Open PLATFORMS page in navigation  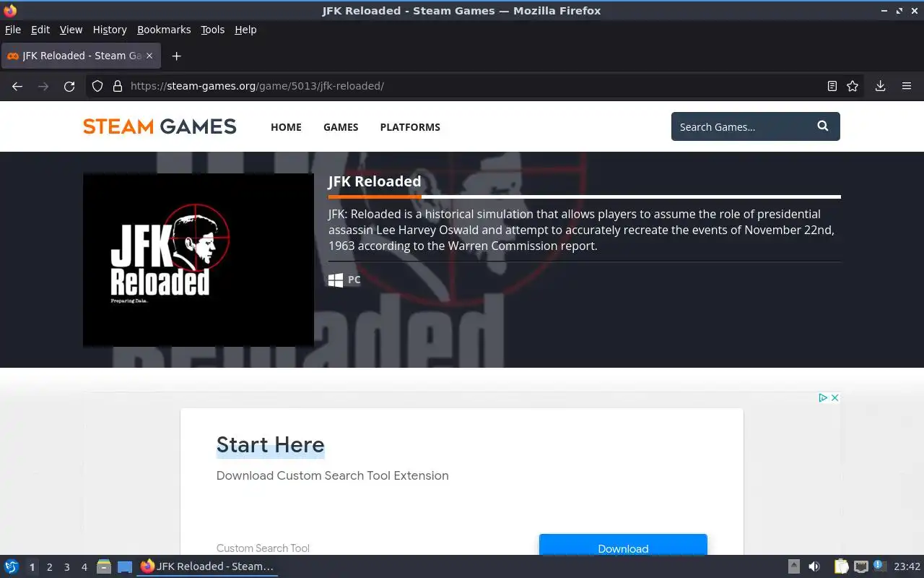coord(410,127)
